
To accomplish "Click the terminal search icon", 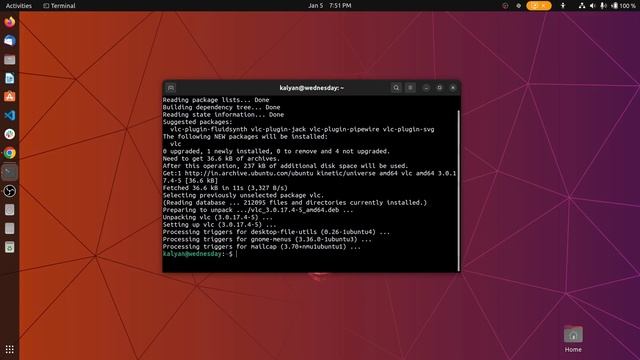I will click(x=396, y=88).
